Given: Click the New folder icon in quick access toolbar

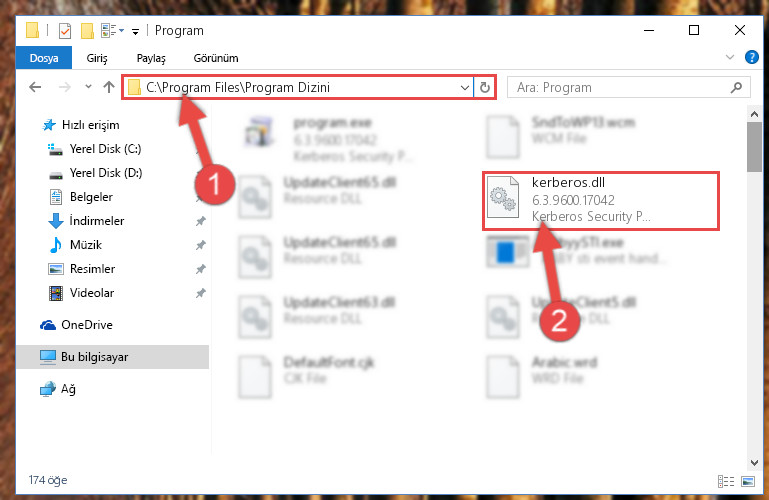Looking at the screenshot, I should point(87,31).
